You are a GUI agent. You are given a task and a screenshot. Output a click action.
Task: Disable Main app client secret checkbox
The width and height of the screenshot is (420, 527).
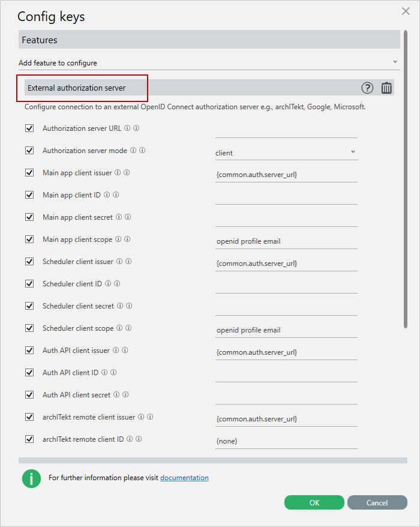(29, 217)
